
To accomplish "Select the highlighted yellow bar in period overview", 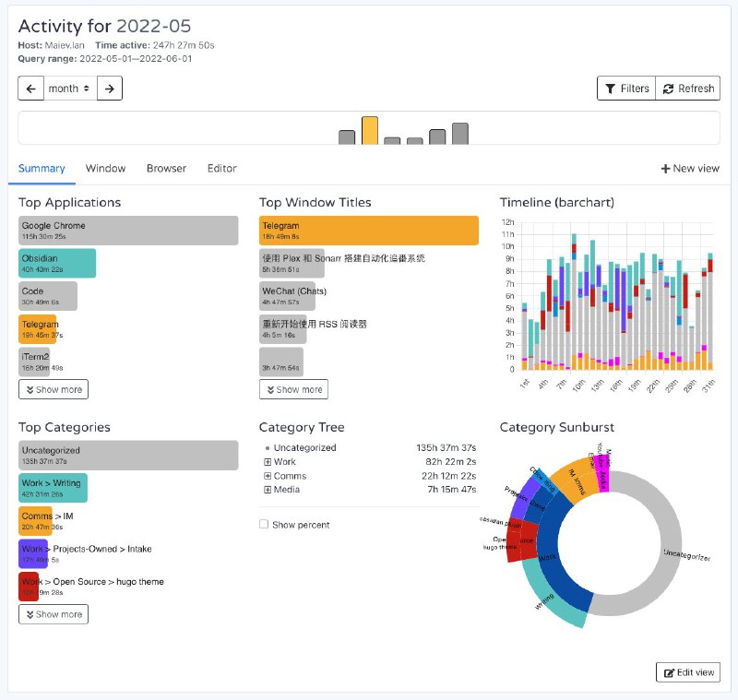I will pyautogui.click(x=370, y=130).
